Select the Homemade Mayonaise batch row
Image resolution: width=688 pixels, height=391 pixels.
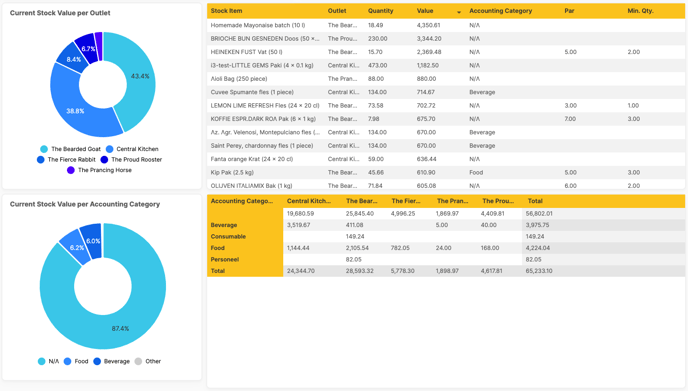(x=445, y=25)
